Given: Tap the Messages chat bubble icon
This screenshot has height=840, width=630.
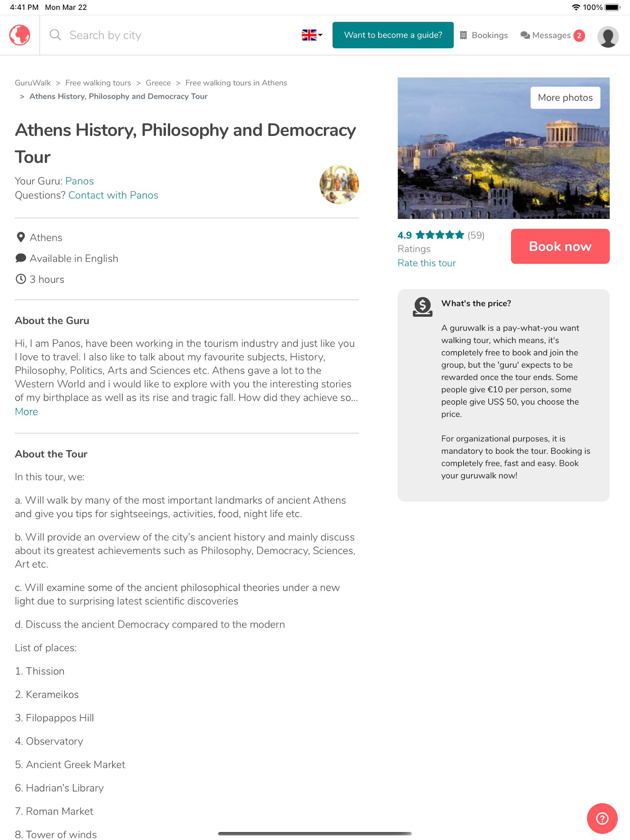Looking at the screenshot, I should [525, 35].
